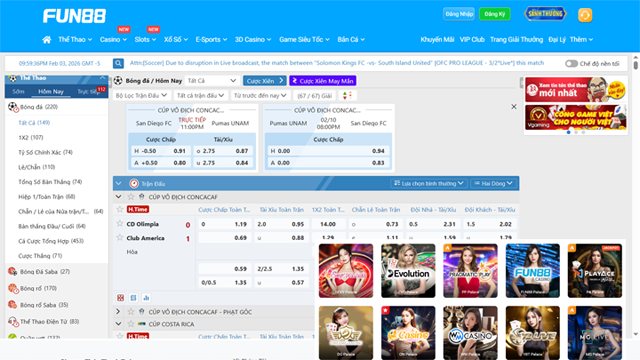Click the Đăng Ký register button
640x360 pixels.
click(495, 14)
